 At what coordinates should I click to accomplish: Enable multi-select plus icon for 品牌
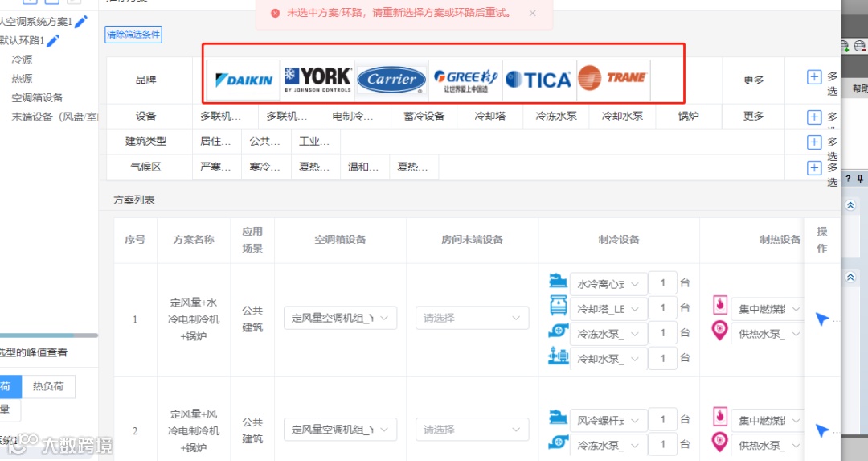(813, 77)
